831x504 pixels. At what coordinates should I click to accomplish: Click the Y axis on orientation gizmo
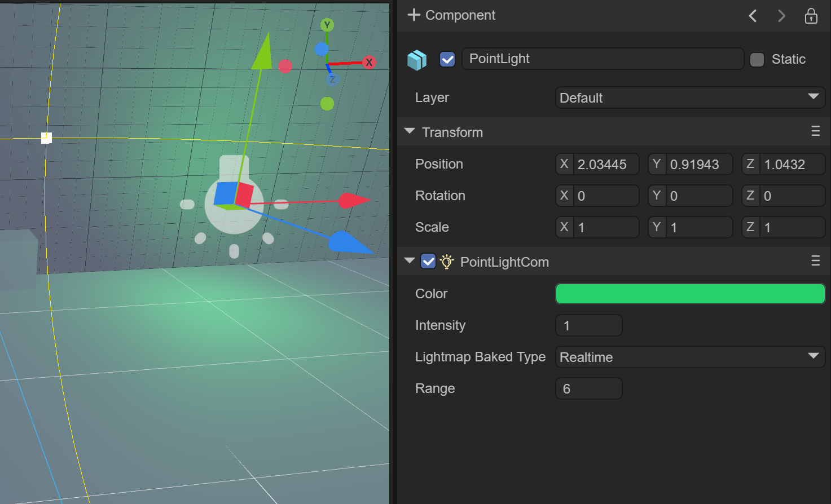(327, 25)
